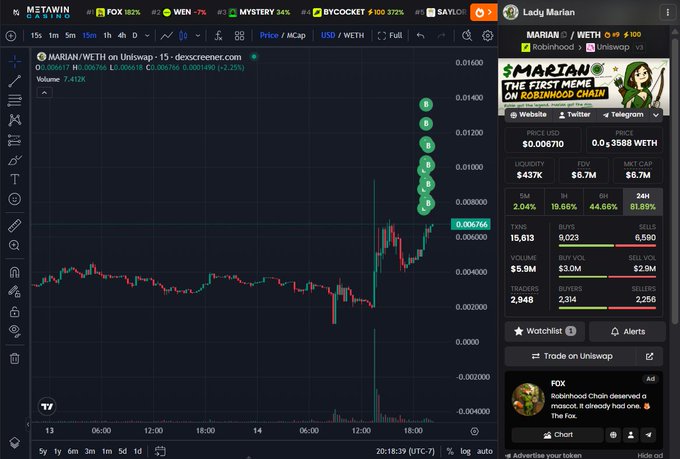Open MARIAN Website link
Viewport: 680px width, 459px height.
(528, 115)
